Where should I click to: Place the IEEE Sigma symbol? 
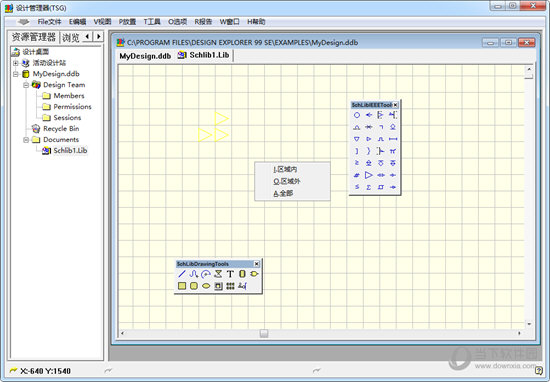[x=369, y=187]
